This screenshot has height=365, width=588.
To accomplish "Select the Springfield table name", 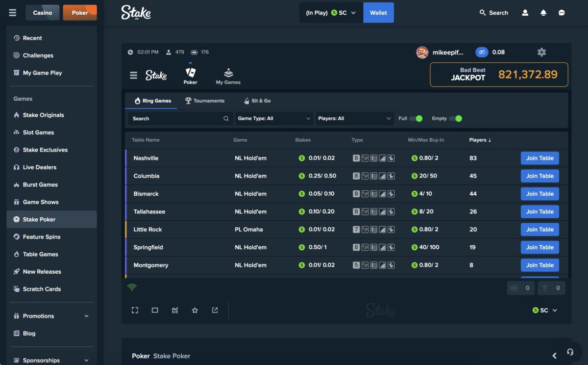I will 148,247.
